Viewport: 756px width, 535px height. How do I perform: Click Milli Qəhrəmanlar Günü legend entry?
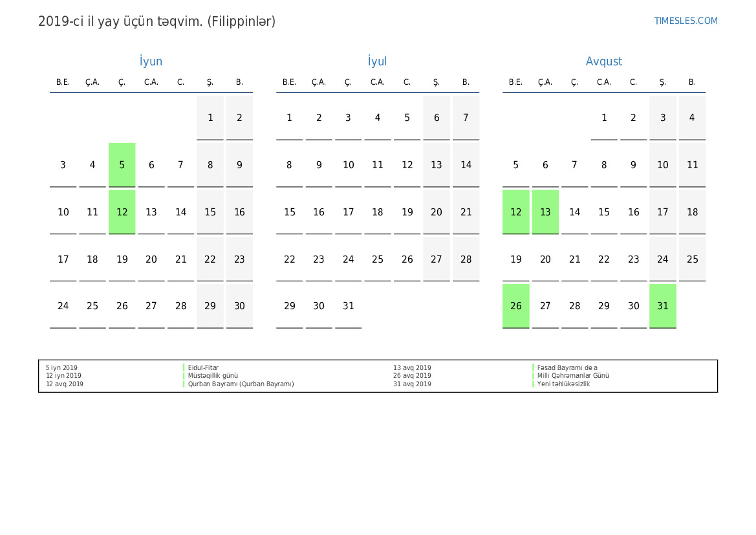coord(573,376)
